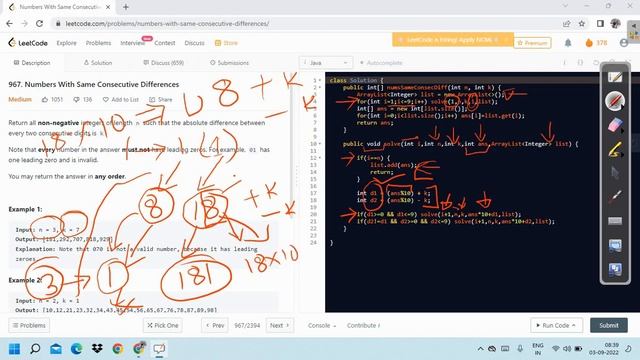Open the notifications bell

(568, 43)
